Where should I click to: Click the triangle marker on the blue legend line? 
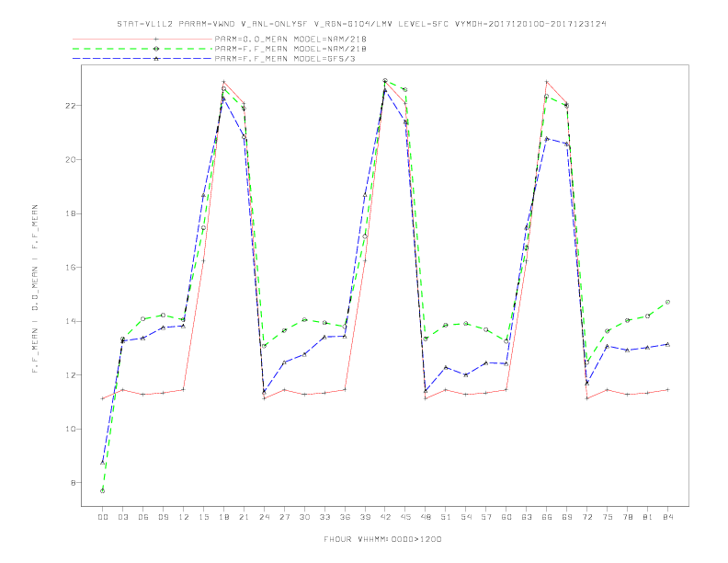click(156, 59)
